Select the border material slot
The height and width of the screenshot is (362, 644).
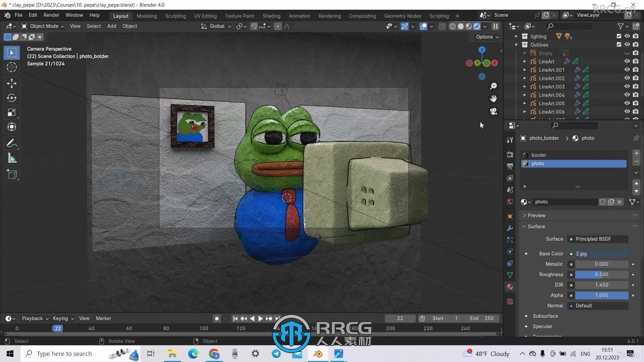(x=574, y=155)
